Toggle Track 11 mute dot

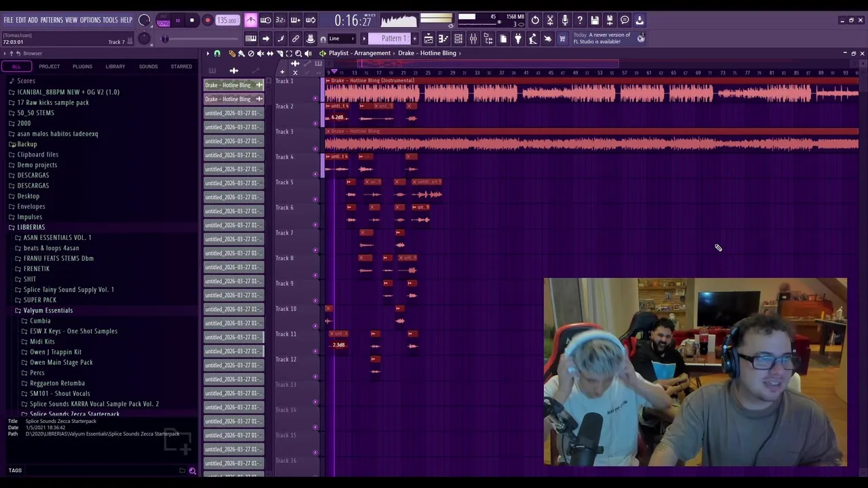[315, 351]
